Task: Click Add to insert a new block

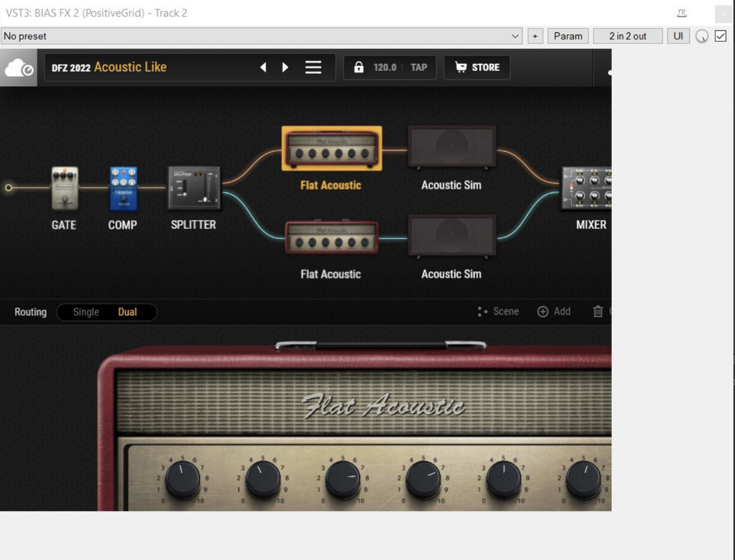Action: coord(555,311)
